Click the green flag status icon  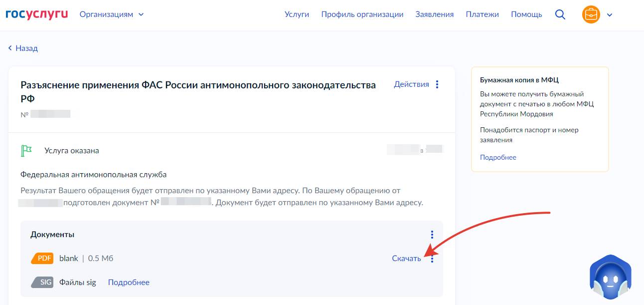[x=26, y=150]
